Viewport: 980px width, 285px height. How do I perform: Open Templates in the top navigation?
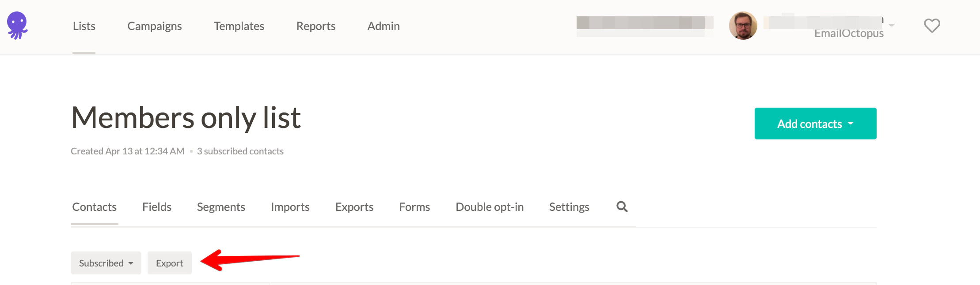point(239,26)
